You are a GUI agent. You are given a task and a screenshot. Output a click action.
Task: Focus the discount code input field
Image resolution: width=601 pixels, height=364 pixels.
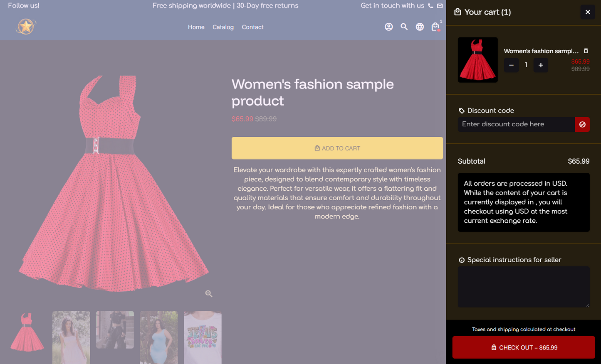(516, 124)
